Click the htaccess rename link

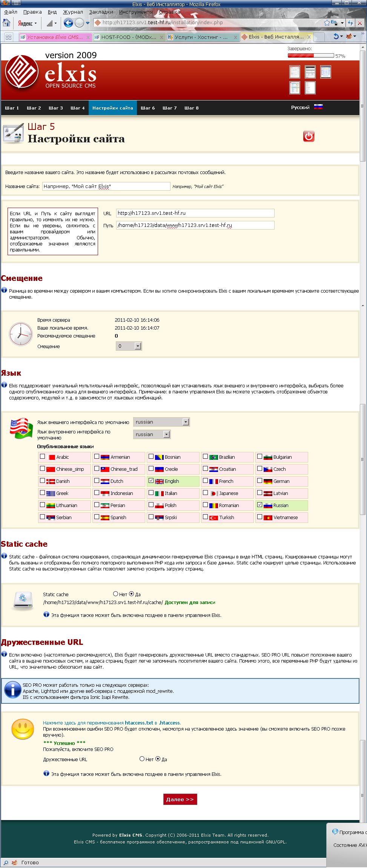112,723
